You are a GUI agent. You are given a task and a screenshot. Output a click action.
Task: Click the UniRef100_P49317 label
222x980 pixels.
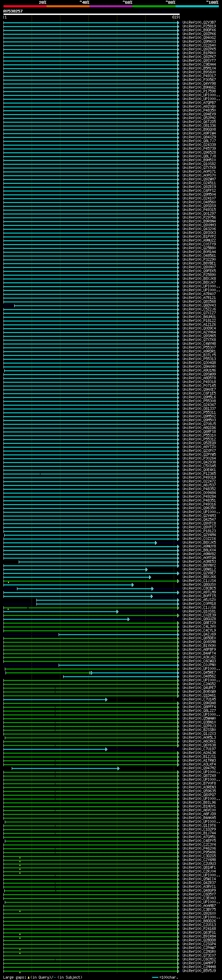click(x=199, y=76)
